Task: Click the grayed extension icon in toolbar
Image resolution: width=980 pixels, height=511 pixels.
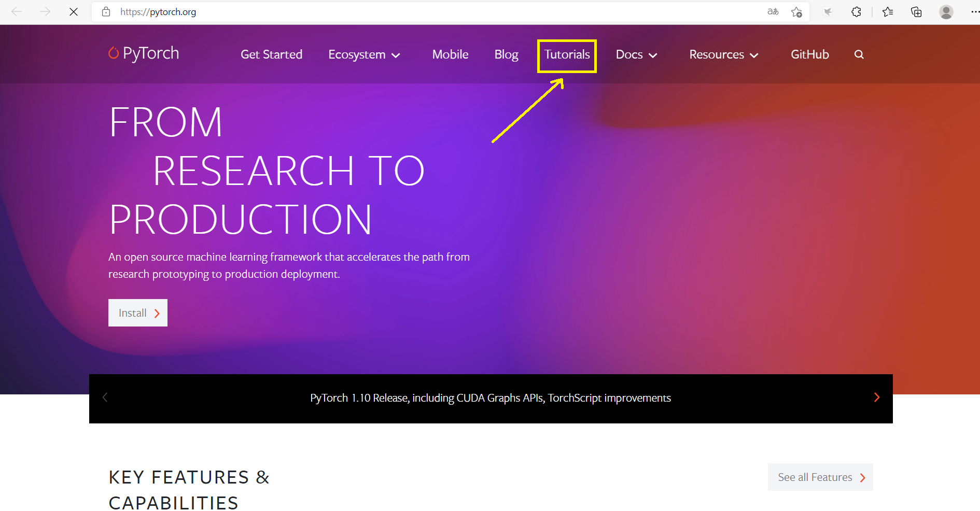Action: click(828, 11)
